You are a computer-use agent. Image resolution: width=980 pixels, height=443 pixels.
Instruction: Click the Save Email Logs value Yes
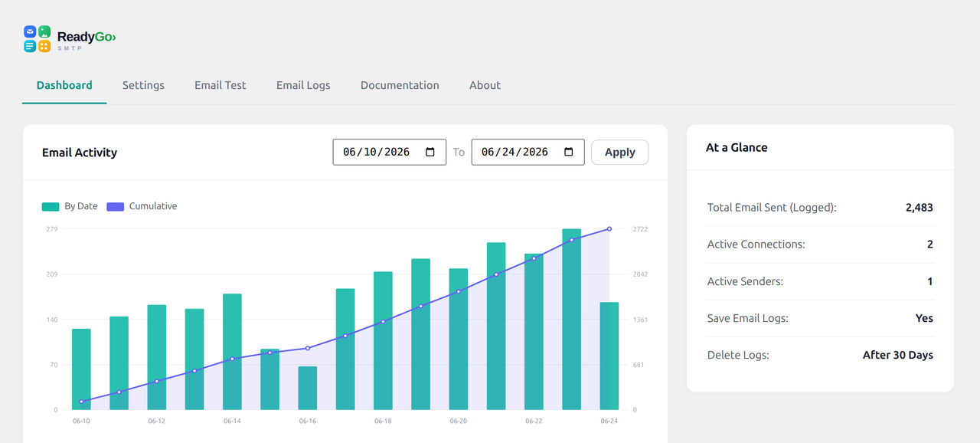pos(924,318)
